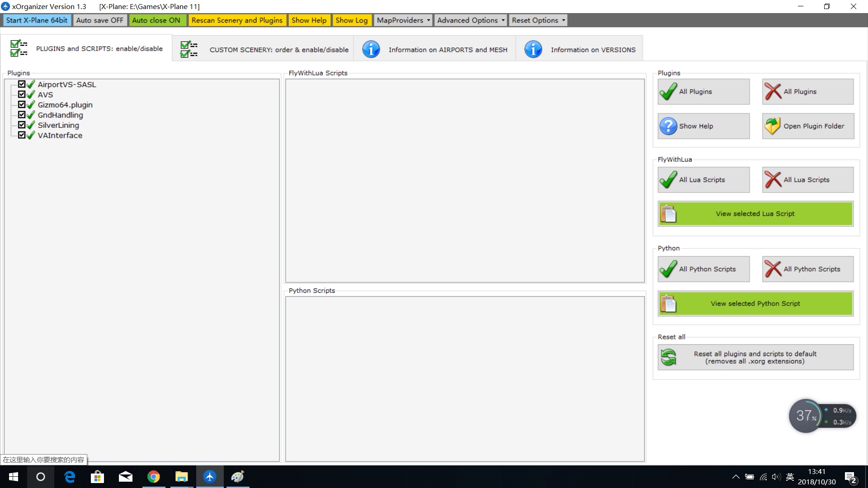Image resolution: width=868 pixels, height=488 pixels.
Task: Click the blue info icon for VERSIONS
Action: pos(533,49)
